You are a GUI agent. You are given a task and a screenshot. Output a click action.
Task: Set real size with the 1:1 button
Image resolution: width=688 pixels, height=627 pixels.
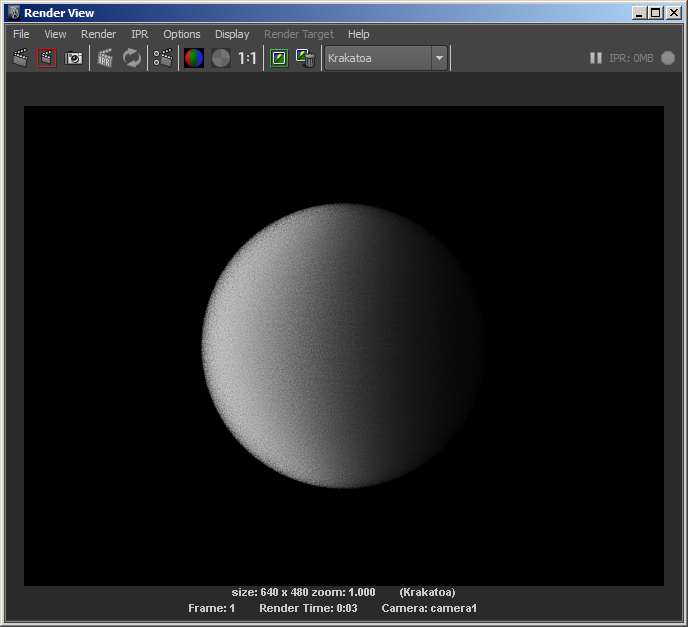247,58
